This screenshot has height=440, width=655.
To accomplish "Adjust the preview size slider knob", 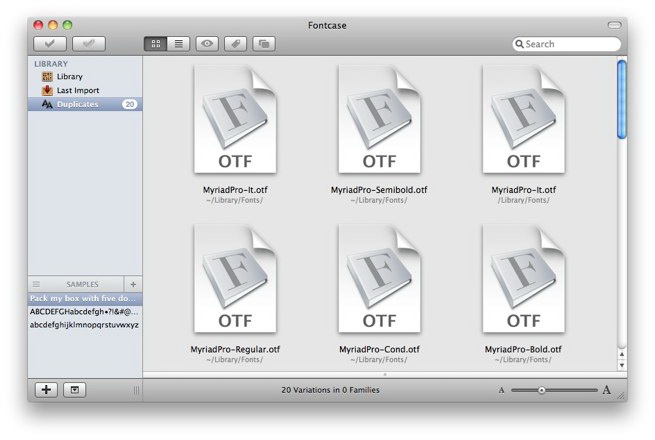I will click(x=541, y=390).
